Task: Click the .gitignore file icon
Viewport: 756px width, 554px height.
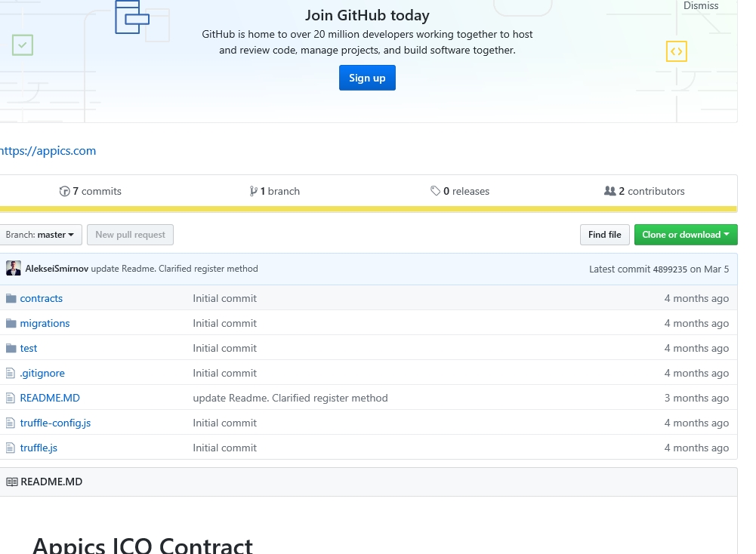Action: [x=11, y=373]
